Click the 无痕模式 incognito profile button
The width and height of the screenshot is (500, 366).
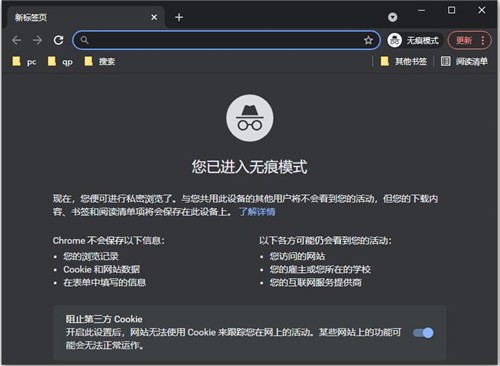click(413, 40)
